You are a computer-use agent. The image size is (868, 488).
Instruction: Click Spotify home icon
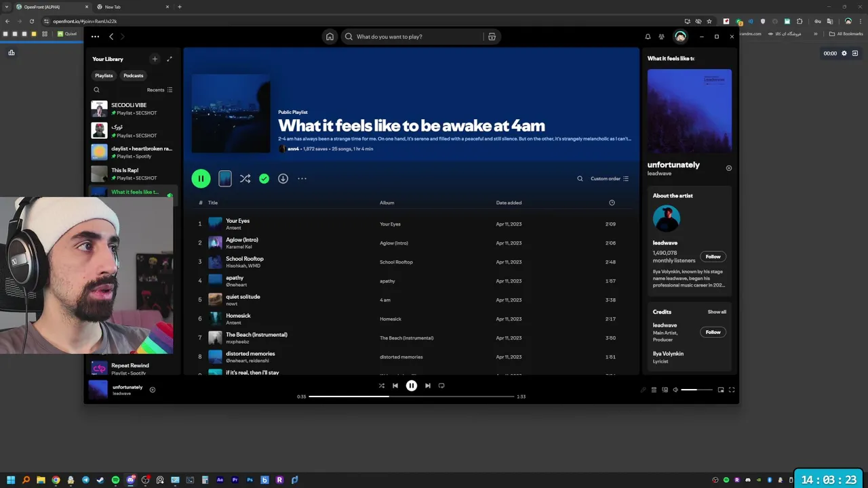[330, 37]
